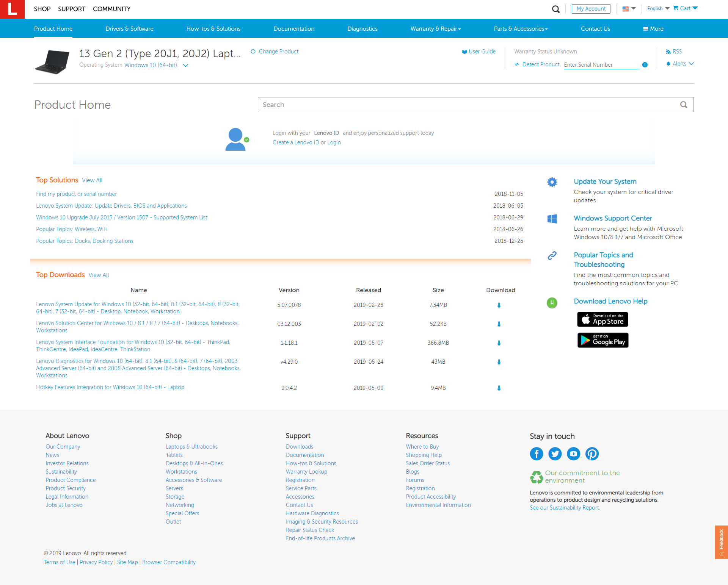The image size is (728, 585).
Task: Click the Login link
Action: [334, 142]
